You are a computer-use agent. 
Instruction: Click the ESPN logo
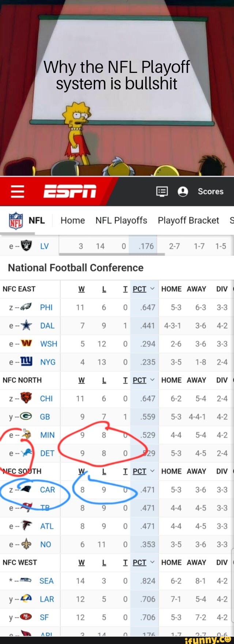coord(70,191)
